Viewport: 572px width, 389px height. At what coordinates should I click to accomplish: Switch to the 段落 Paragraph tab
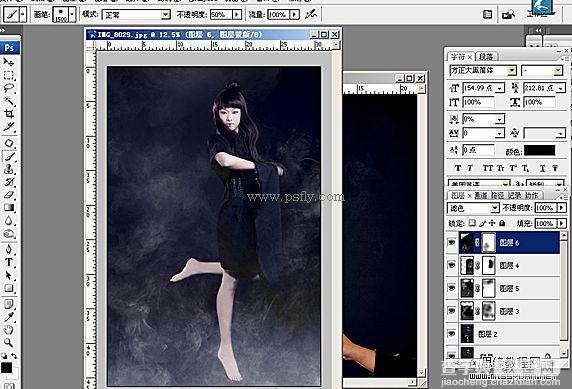coord(486,57)
